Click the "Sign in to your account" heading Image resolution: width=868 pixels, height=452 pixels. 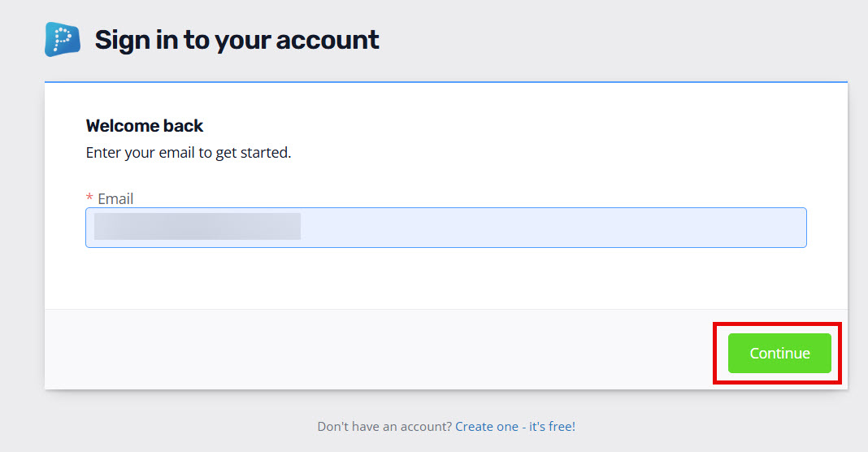[237, 41]
